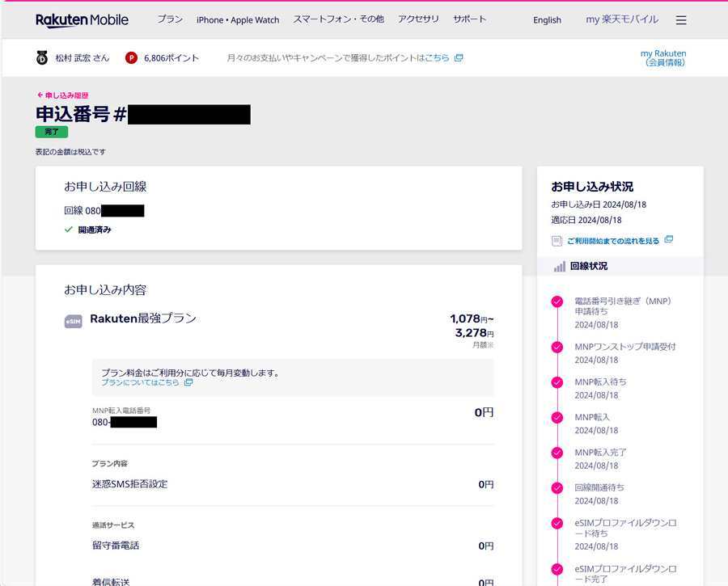Click check marker for MNP転入待ち

557,382
